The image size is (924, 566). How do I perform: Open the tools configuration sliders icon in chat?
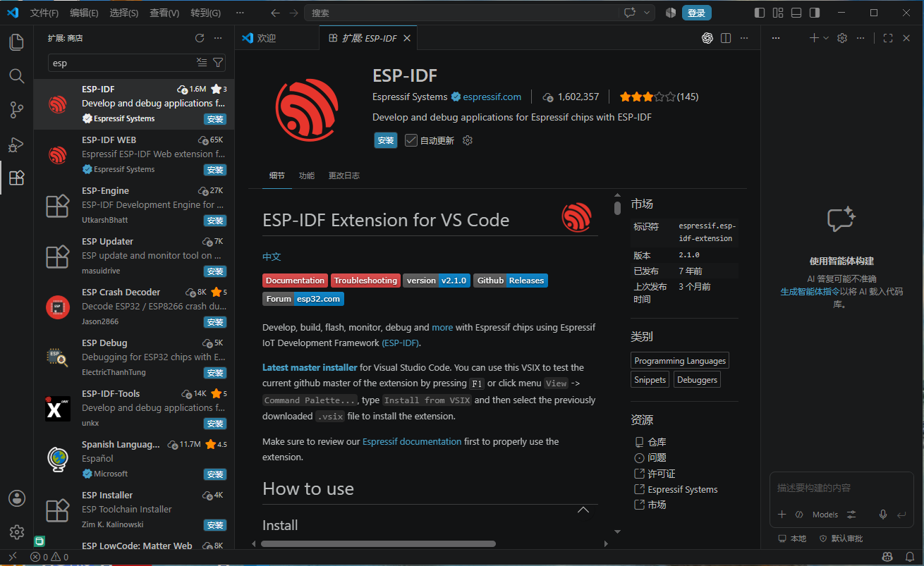click(x=851, y=515)
